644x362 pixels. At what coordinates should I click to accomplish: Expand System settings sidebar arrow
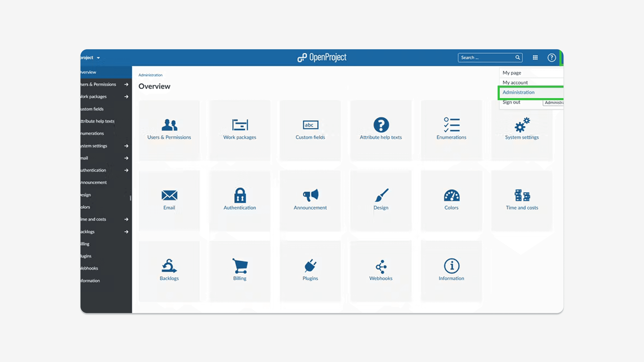[126, 146]
